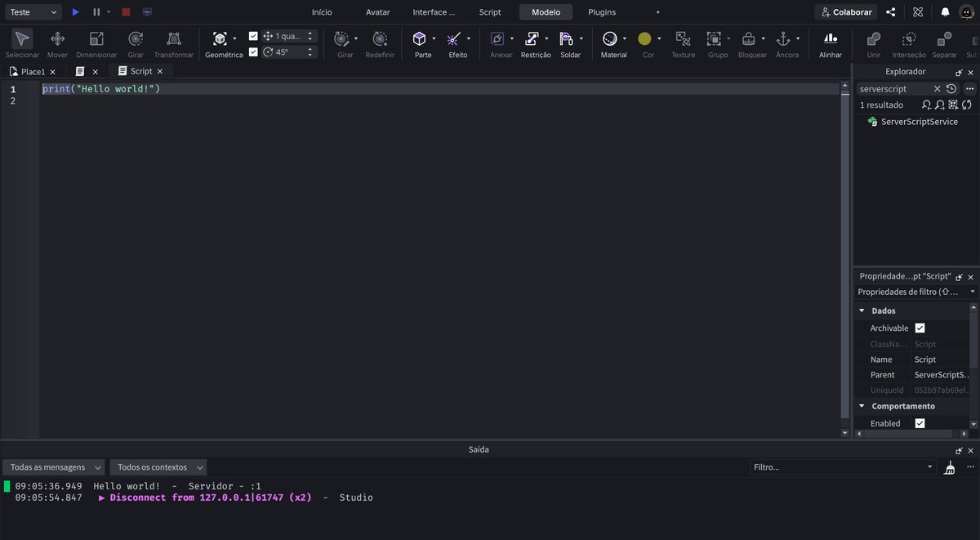Click the Colaborar button
Viewport: 980px width, 540px height.
click(x=846, y=12)
